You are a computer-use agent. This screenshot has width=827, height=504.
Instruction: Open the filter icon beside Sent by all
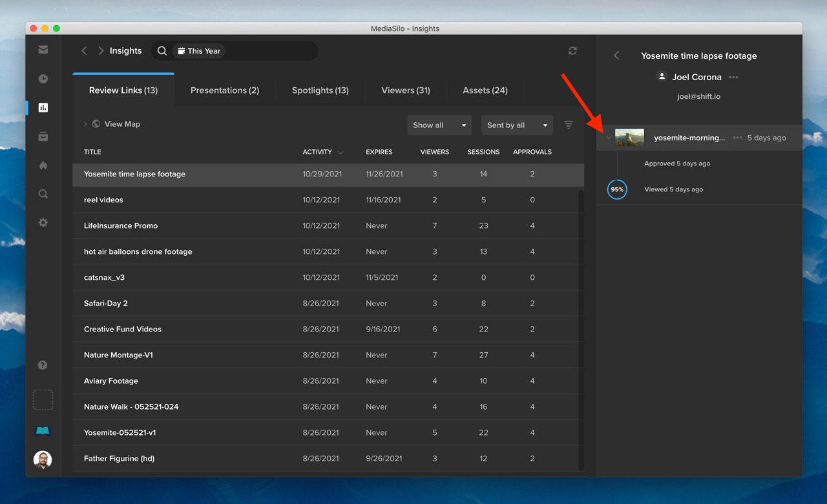568,125
